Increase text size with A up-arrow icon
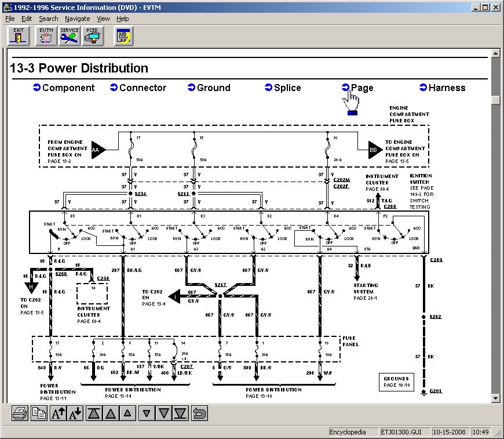 click(x=58, y=413)
